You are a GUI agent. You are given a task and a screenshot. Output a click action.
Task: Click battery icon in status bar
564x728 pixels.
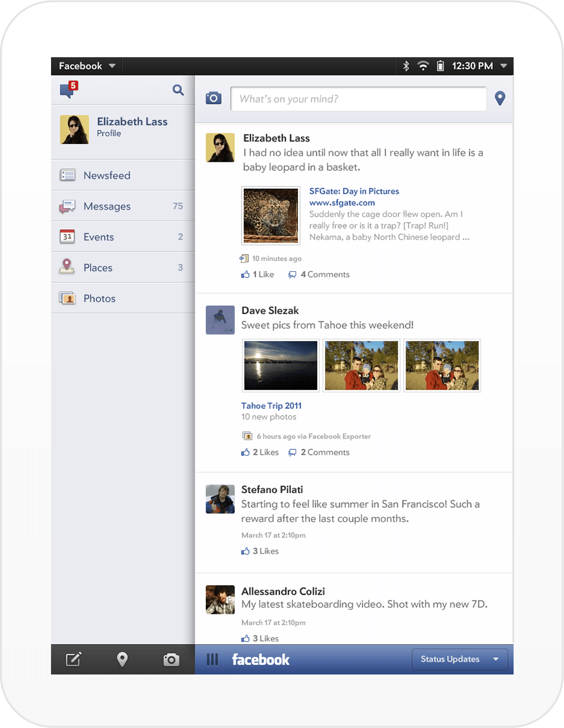tap(440, 66)
